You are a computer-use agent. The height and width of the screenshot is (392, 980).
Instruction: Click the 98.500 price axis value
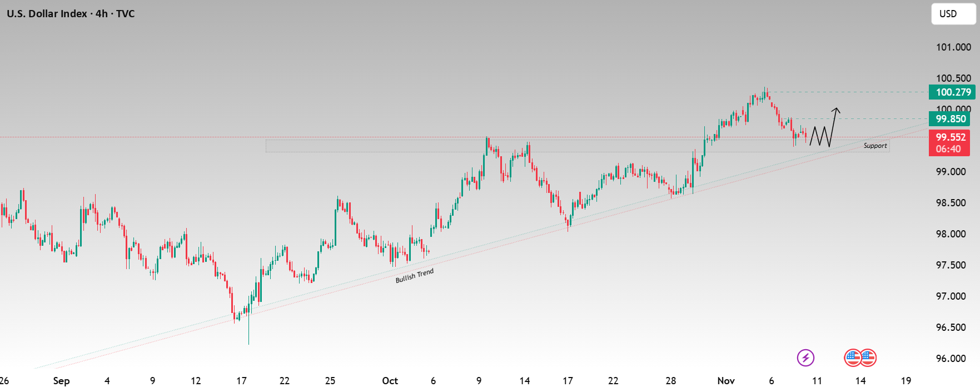pyautogui.click(x=951, y=203)
